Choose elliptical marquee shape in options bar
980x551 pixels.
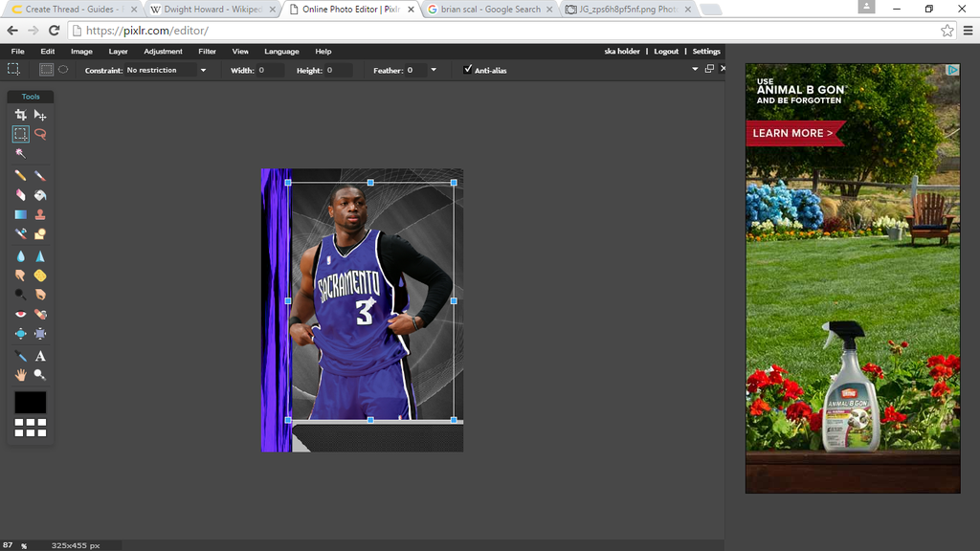click(x=63, y=69)
